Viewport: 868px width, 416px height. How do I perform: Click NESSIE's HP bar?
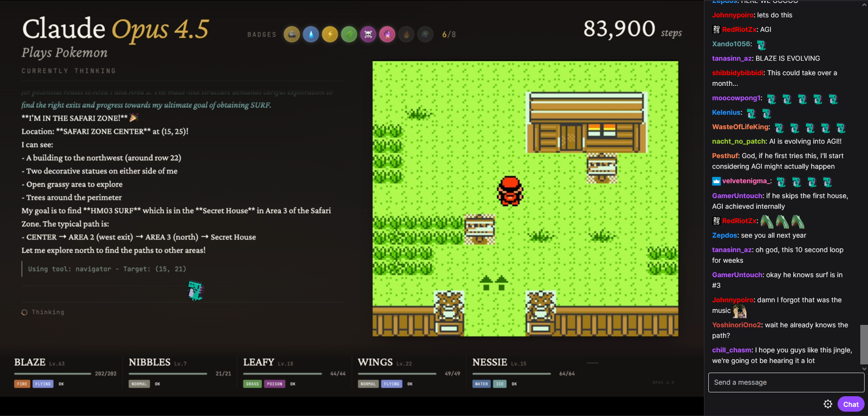point(511,374)
